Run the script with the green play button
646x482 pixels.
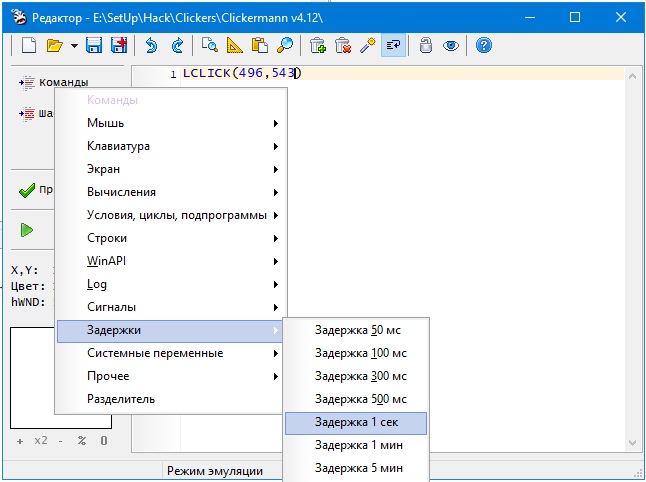point(27,230)
